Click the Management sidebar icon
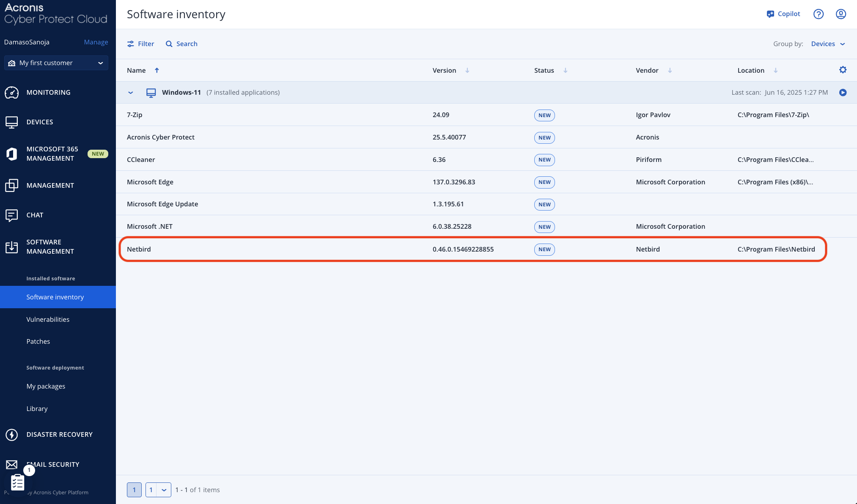 [x=12, y=185]
